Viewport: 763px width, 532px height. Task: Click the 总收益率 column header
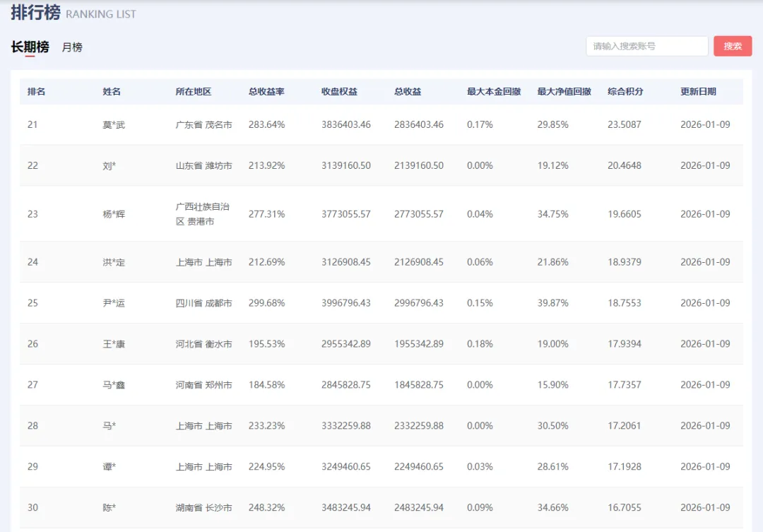pos(266,92)
